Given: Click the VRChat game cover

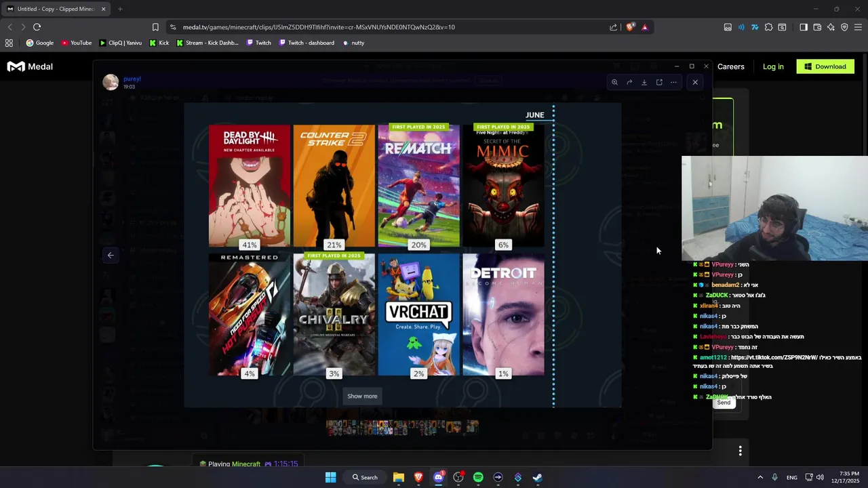Looking at the screenshot, I should (x=419, y=314).
